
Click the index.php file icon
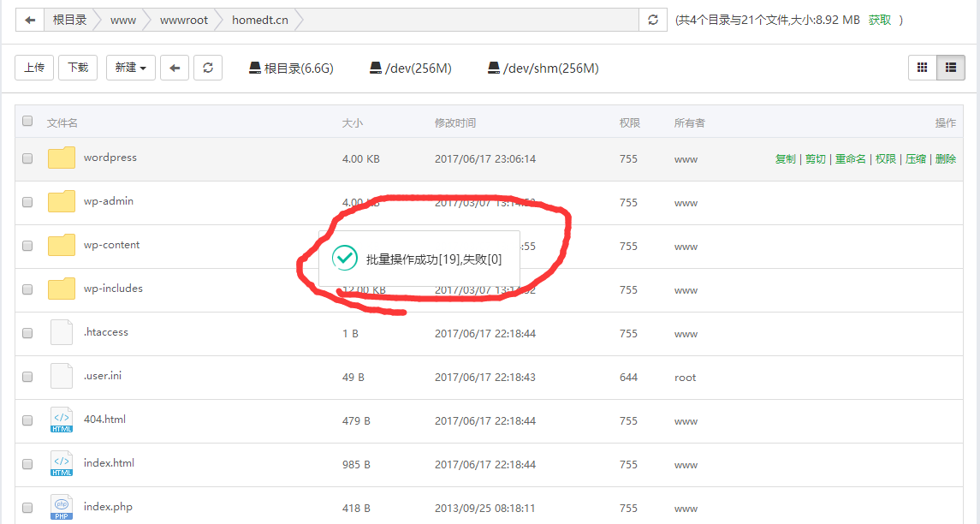62,507
